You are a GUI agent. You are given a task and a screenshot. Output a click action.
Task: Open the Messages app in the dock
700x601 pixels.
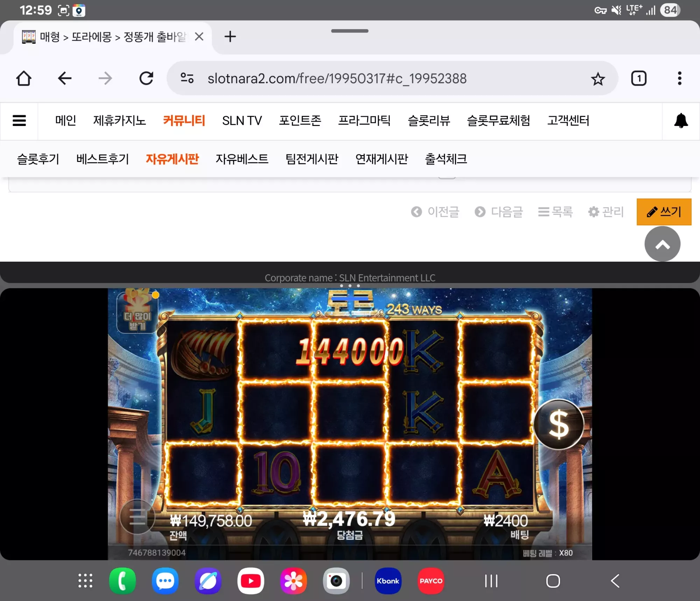tap(165, 581)
